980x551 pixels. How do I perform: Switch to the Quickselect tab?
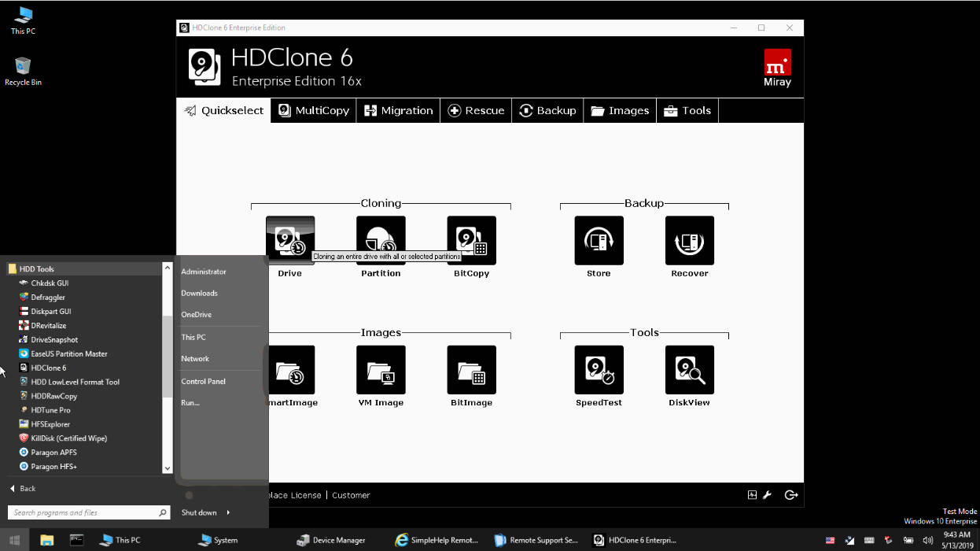[224, 111]
